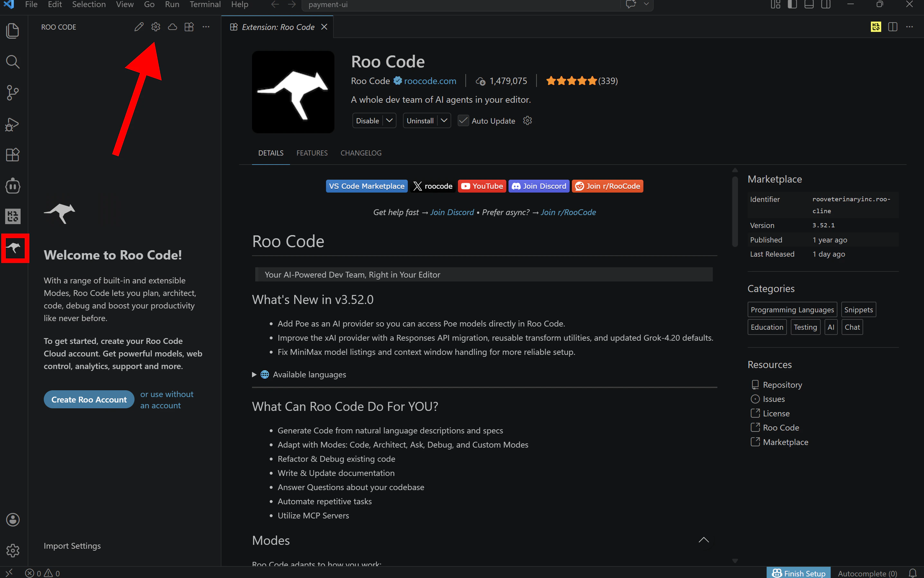Open the Source Control view
Viewport: 924px width, 578px height.
13,92
